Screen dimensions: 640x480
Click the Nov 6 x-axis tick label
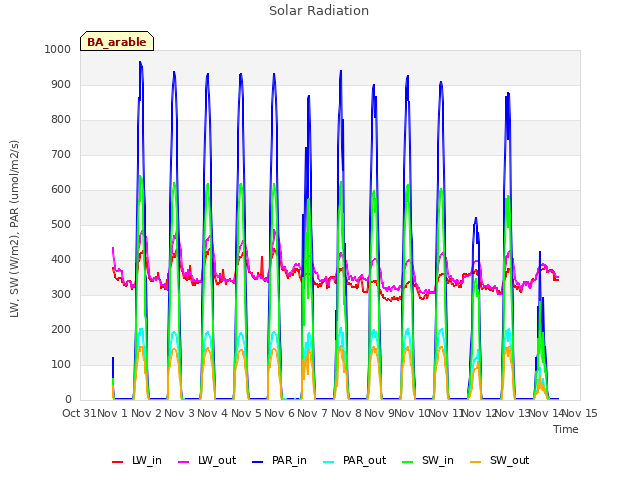coord(279,413)
